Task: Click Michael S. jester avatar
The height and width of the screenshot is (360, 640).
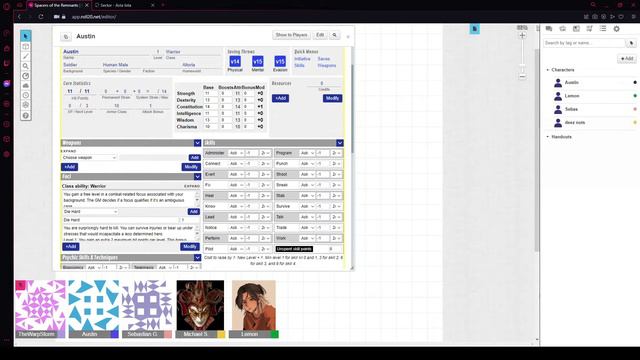Action: tap(200, 305)
